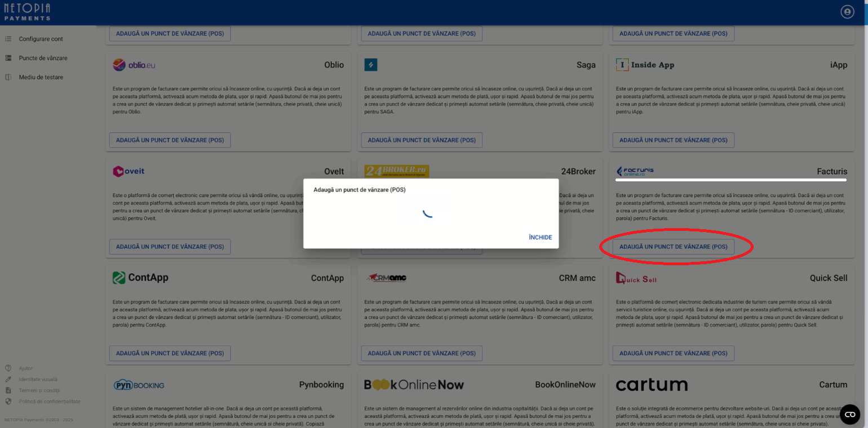The image size is (868, 428).
Task: Select Mediu de testare sidebar item
Action: 41,77
